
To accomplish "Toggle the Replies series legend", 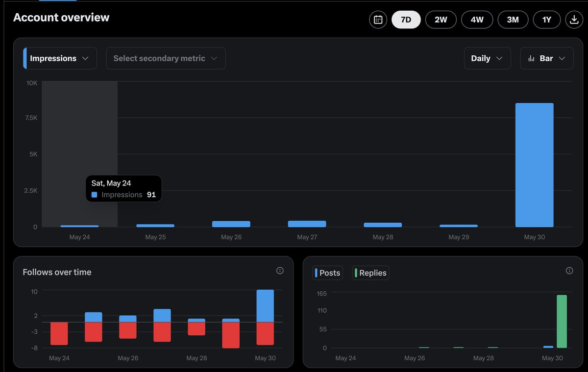I will click(371, 273).
